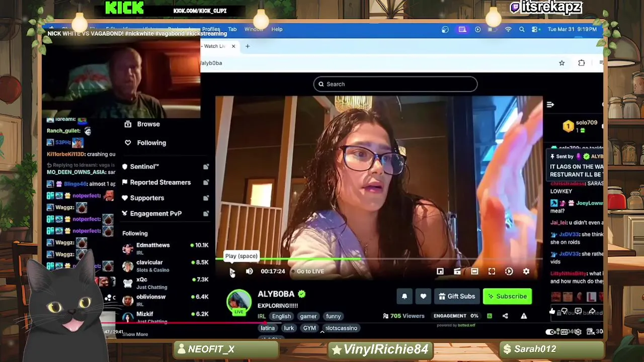Close the Watch Live browser tab
644x362 pixels.
coord(233,46)
